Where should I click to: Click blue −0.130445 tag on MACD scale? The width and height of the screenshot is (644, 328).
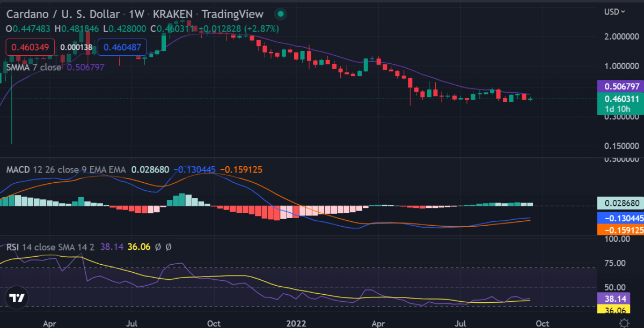(620, 218)
